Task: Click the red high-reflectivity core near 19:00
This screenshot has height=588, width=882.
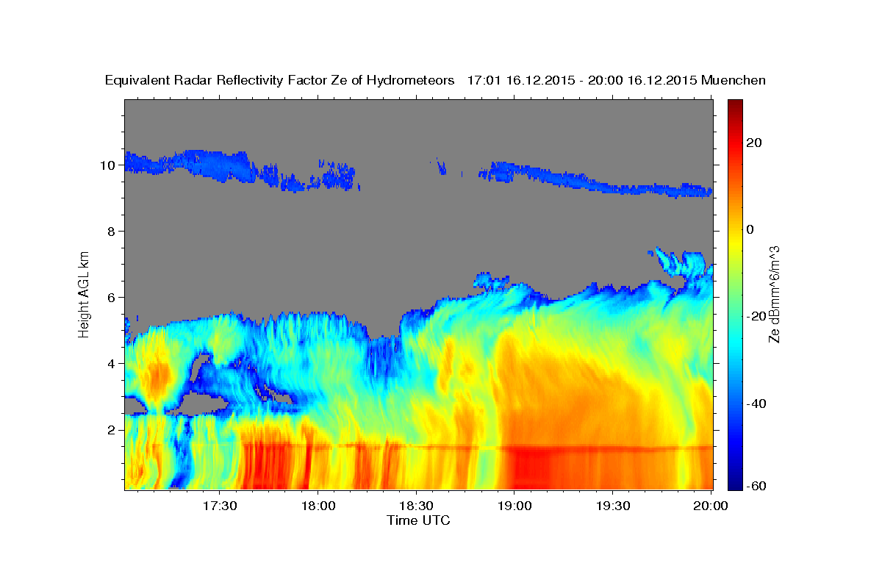Action: tap(529, 470)
